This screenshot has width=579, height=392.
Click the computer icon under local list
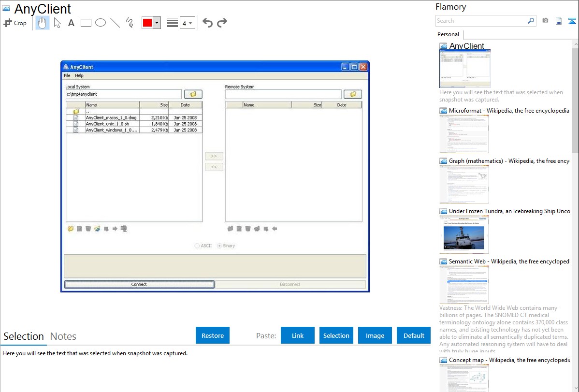124,229
